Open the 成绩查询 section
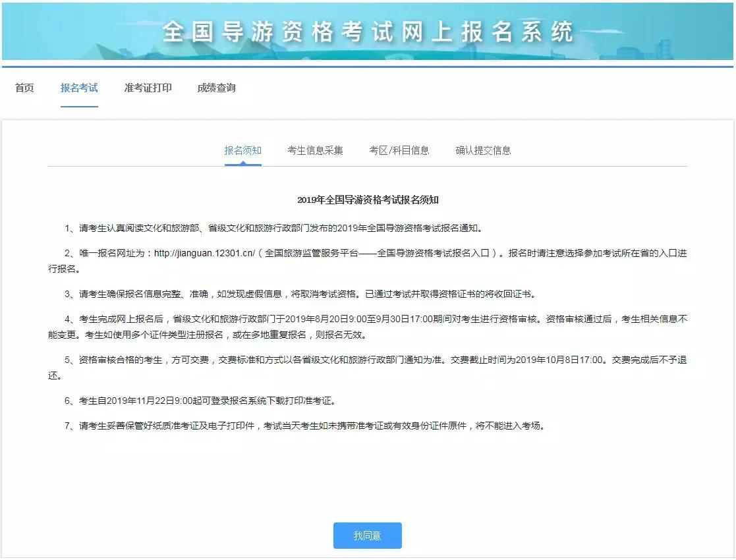 pos(217,88)
